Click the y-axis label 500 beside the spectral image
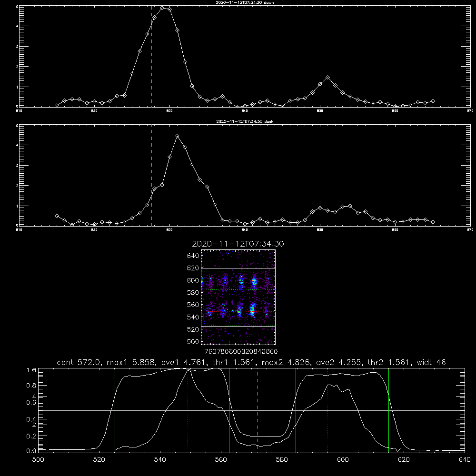 193,341
